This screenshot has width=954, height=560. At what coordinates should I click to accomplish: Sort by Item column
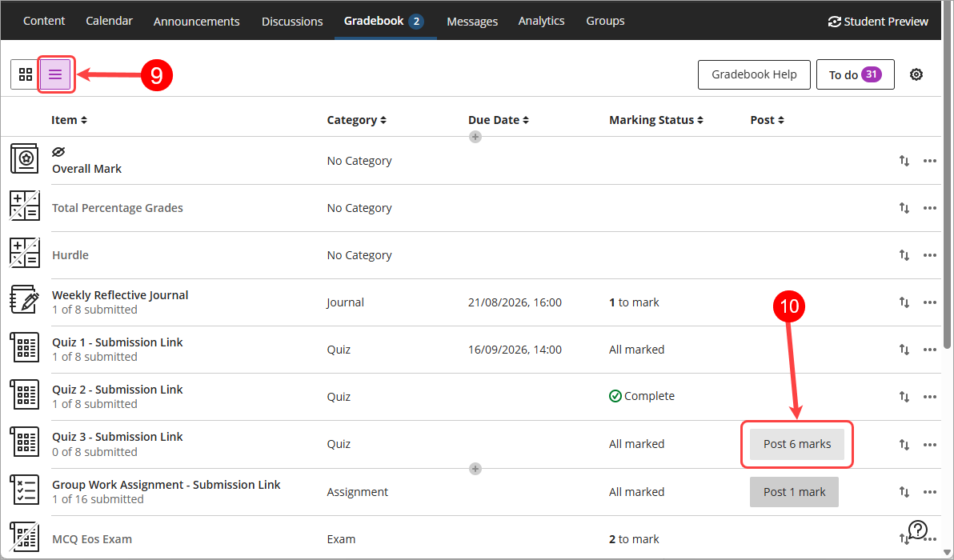(70, 120)
